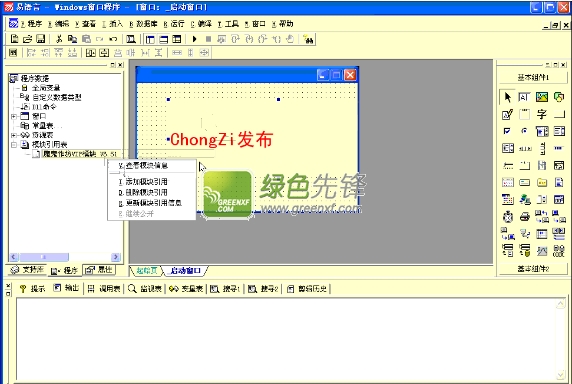This screenshot has width=572, height=384.
Task: Toggle the work panel layout toolbar button
Action: [150, 39]
